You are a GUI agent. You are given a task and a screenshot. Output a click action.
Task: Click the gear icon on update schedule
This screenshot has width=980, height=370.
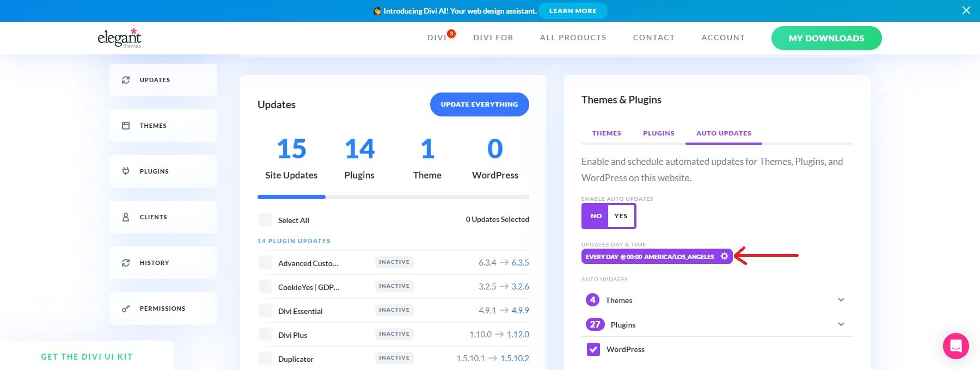[724, 256]
